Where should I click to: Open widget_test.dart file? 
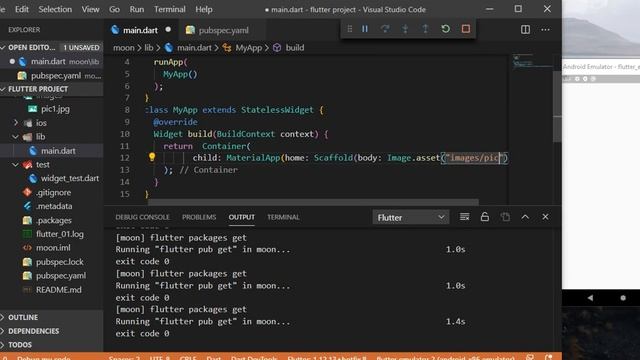pos(69,178)
